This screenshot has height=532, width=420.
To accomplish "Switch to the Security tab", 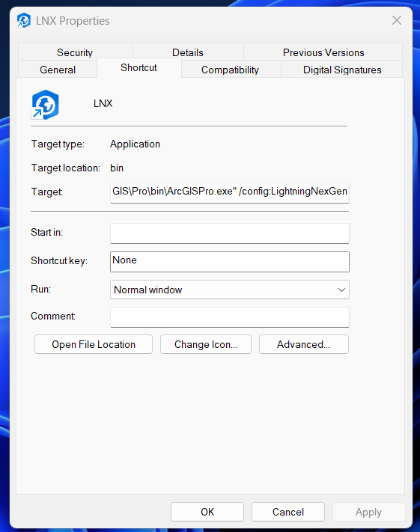I will (x=75, y=52).
